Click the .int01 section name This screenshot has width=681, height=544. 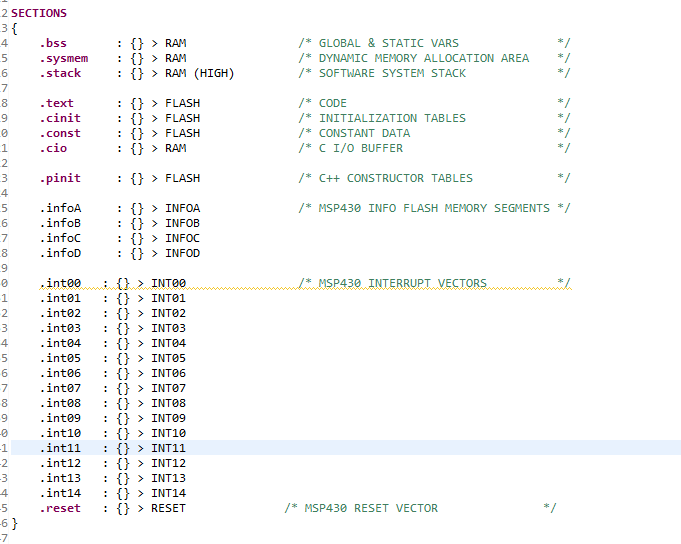(60, 299)
